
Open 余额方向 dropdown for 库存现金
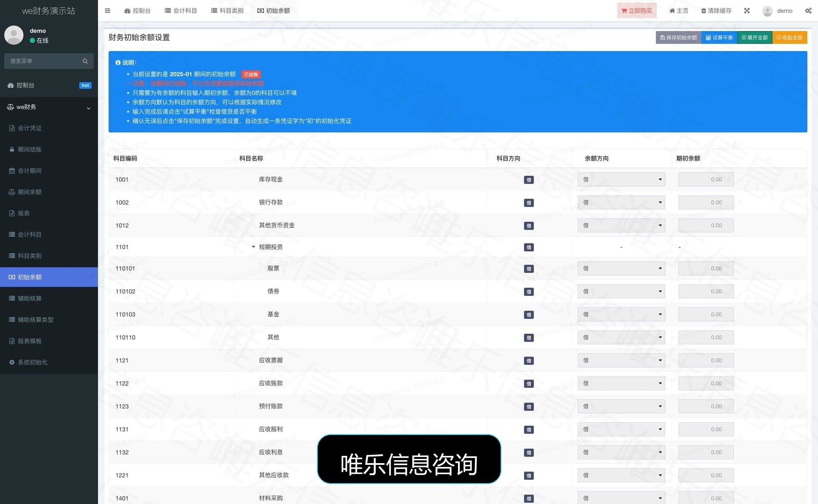pyautogui.click(x=621, y=180)
